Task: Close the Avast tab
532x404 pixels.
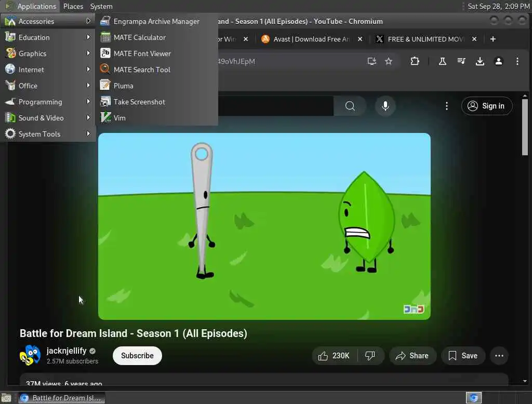Action: (x=360, y=39)
